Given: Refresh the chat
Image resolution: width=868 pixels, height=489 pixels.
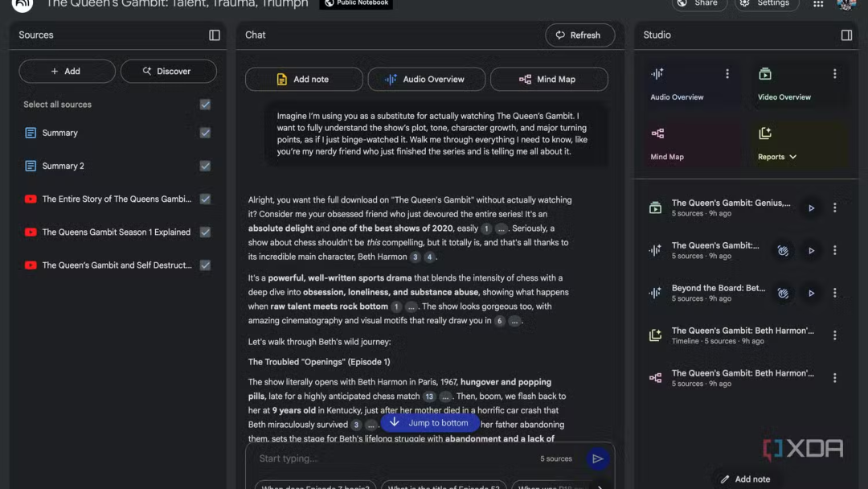Looking at the screenshot, I should pyautogui.click(x=579, y=35).
